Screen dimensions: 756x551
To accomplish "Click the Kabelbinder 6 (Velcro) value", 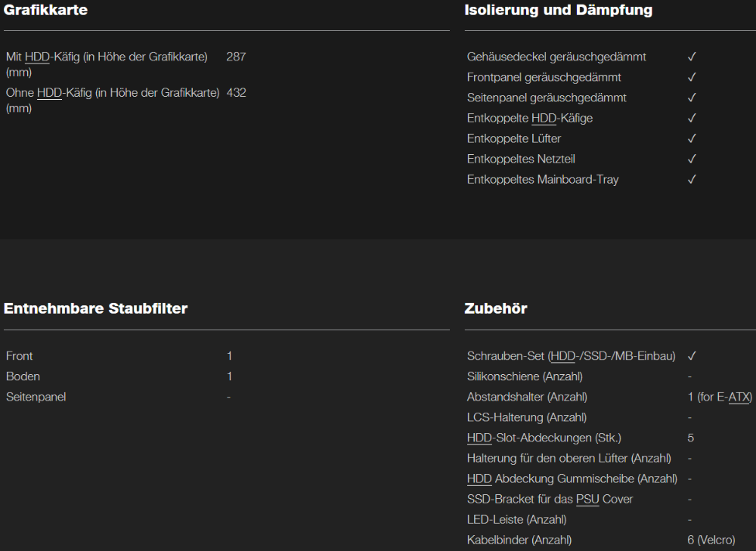I will [x=711, y=540].
